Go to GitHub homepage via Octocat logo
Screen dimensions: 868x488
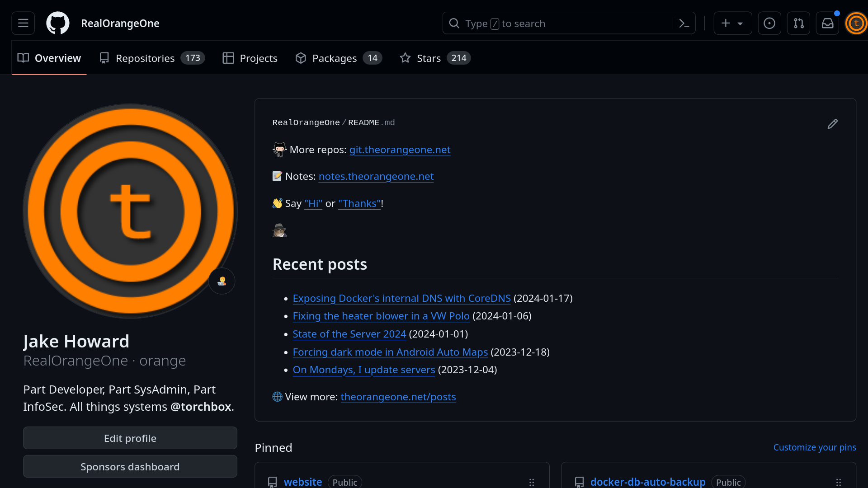[58, 23]
